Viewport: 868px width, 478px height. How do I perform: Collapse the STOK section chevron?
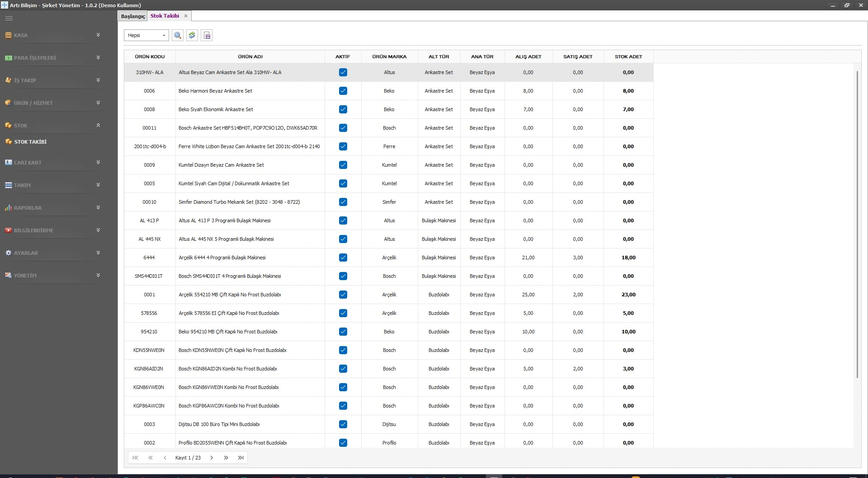(x=98, y=125)
